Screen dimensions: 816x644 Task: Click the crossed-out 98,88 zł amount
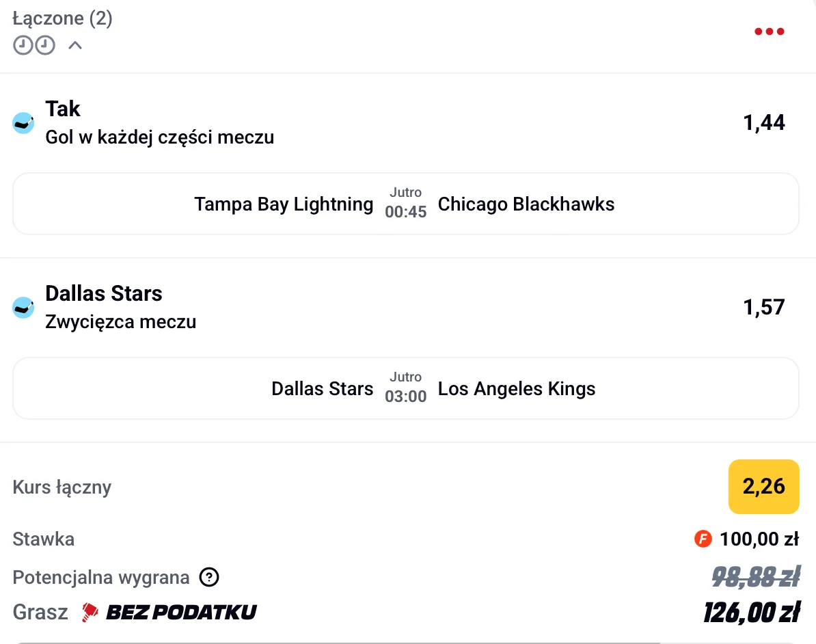755,578
